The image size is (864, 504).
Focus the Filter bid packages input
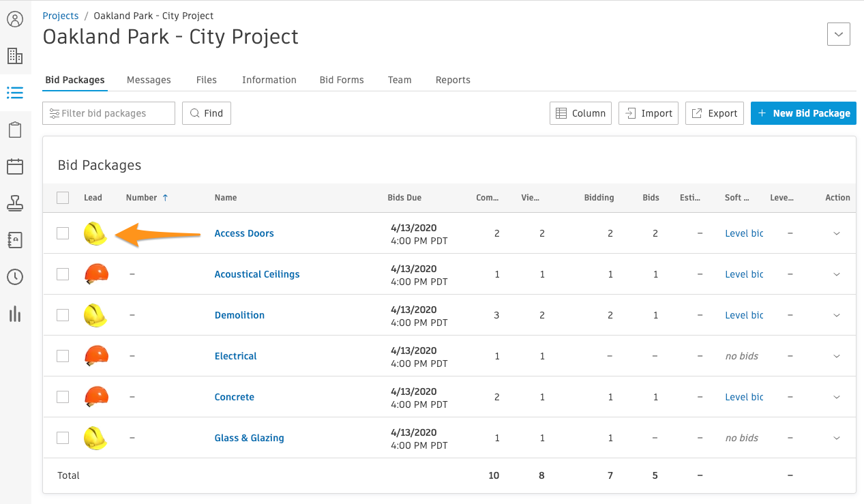click(108, 113)
